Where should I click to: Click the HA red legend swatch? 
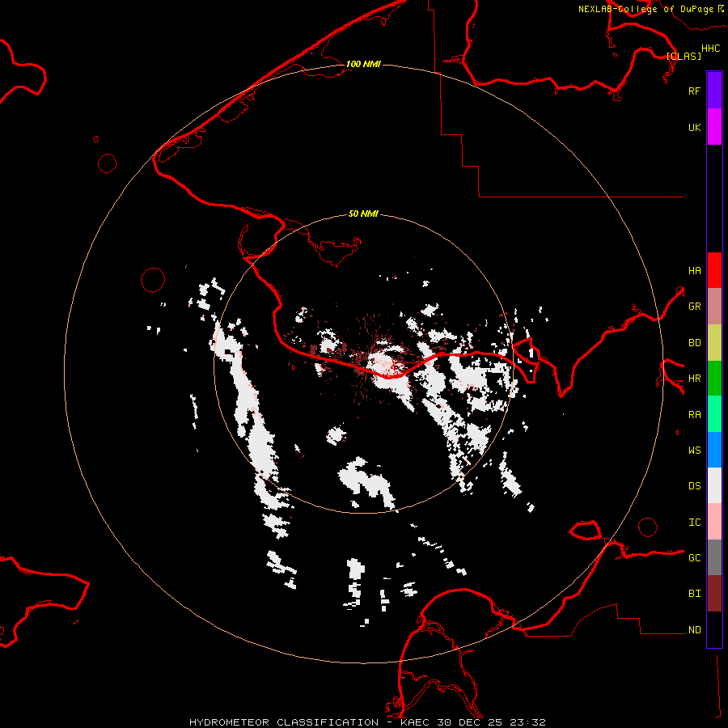(714, 270)
